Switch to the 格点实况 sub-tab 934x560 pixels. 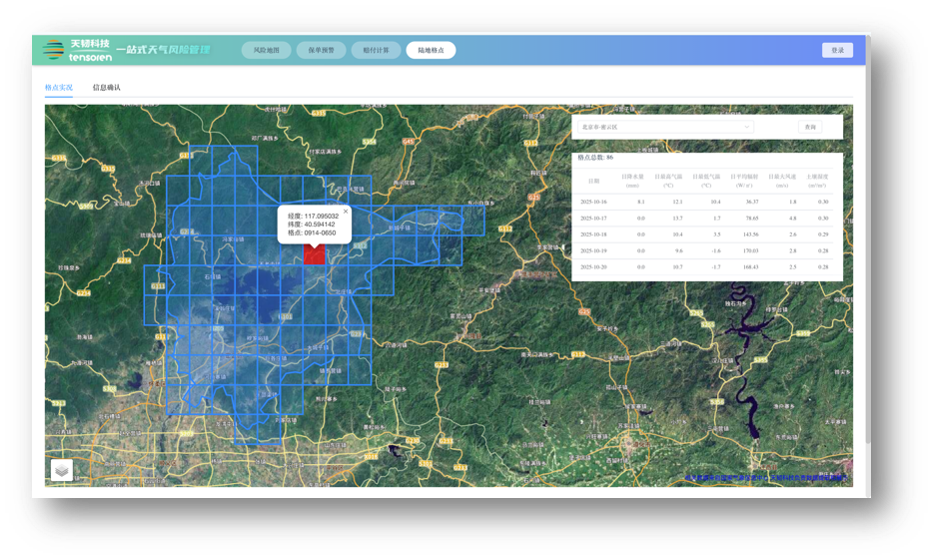(59, 88)
